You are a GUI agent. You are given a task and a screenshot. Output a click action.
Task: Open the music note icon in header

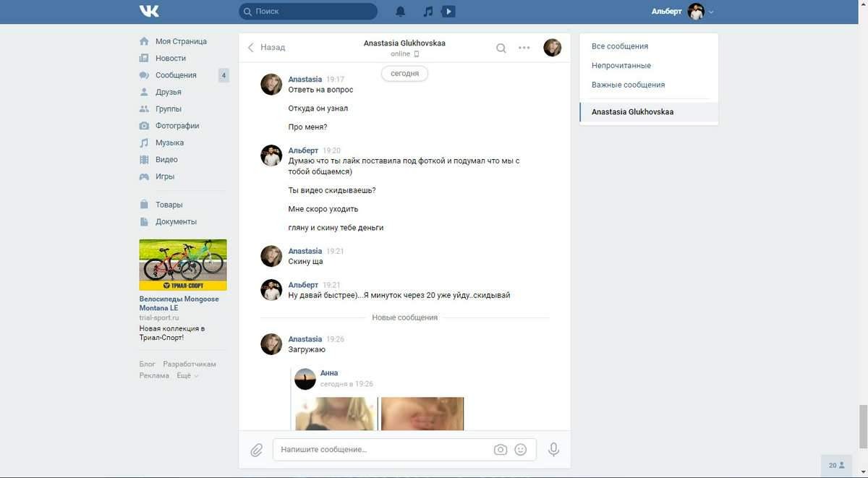(428, 12)
